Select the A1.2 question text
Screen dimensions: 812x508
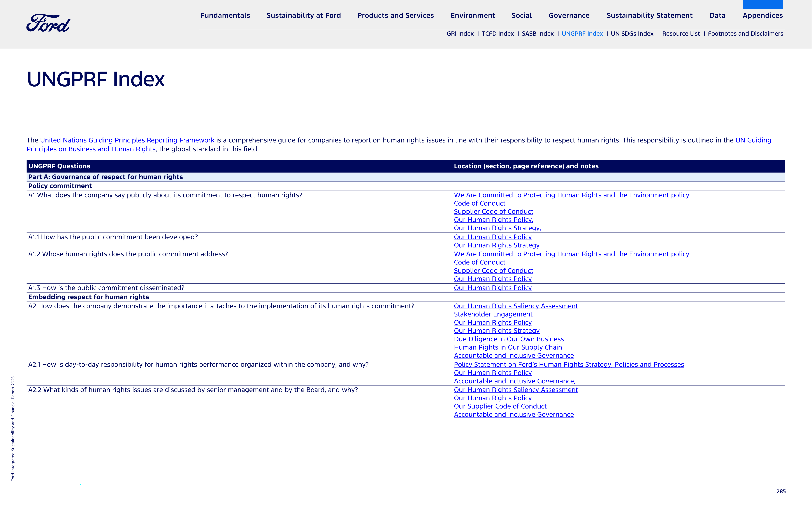point(128,254)
